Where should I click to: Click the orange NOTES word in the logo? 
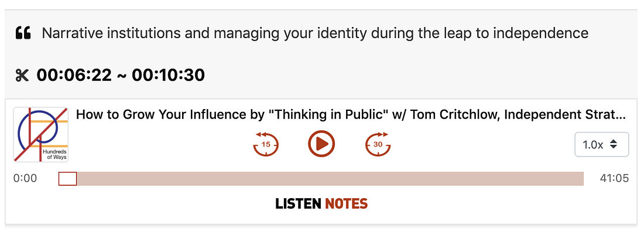(346, 204)
